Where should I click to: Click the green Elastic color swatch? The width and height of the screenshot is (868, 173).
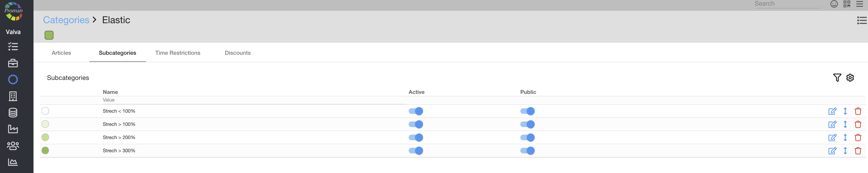49,35
